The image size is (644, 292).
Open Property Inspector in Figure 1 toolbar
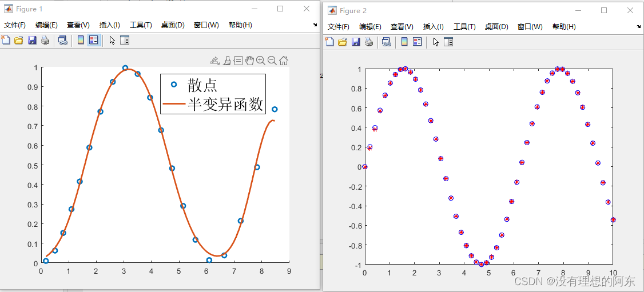[125, 40]
